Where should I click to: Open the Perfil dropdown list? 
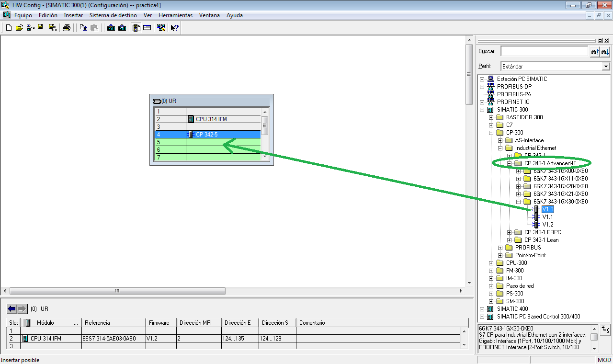(606, 67)
